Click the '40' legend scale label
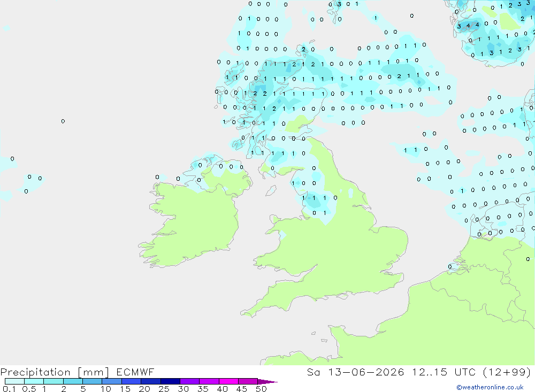Viewport: 535px width, 392px height. tap(223, 389)
